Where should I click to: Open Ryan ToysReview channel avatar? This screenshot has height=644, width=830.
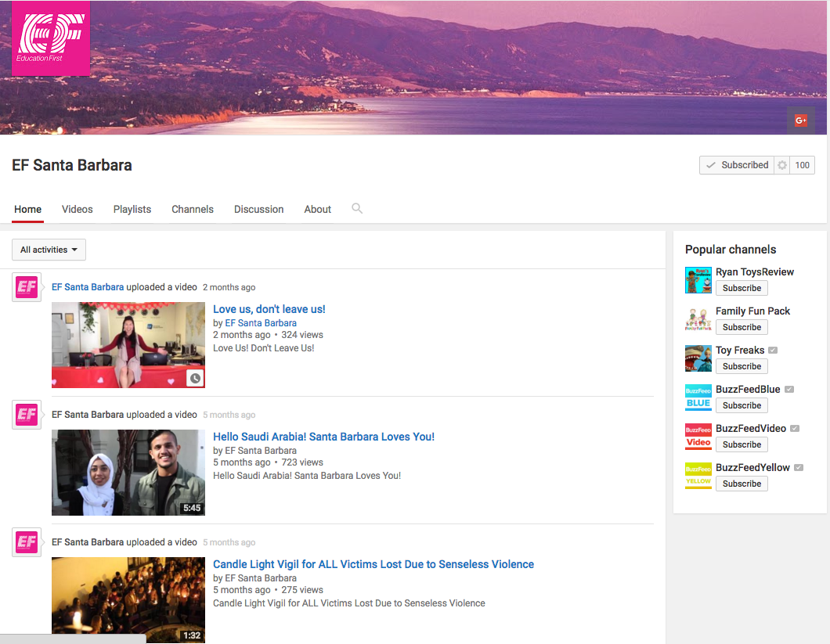coord(698,280)
